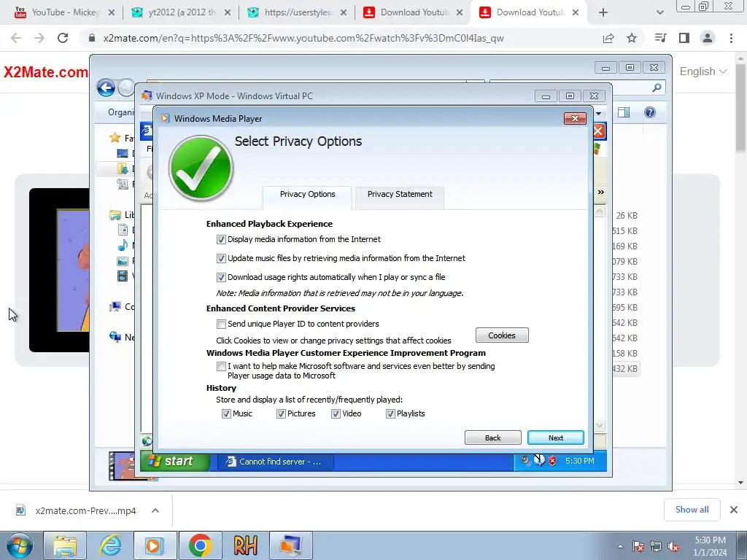
Task: Click the Network icon in Explorer sidebar
Action: point(115,337)
